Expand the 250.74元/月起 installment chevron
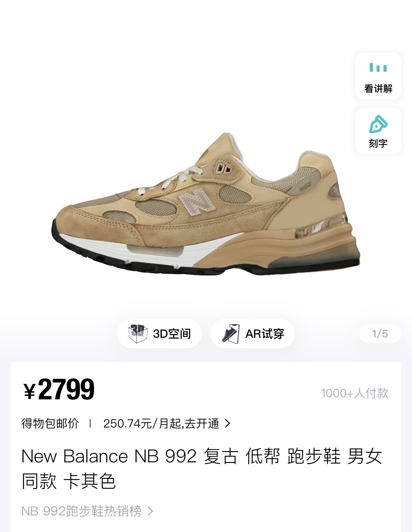The width and height of the screenshot is (412, 532). (x=227, y=423)
